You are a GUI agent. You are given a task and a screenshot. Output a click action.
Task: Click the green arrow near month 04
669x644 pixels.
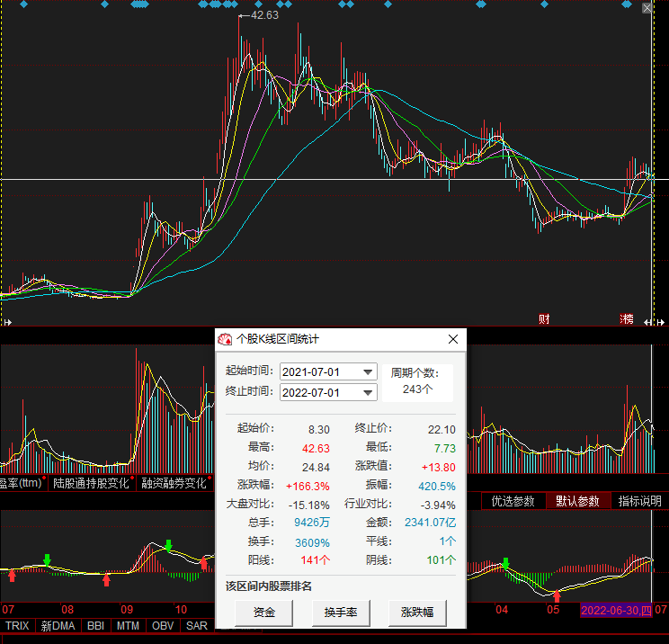point(505,564)
